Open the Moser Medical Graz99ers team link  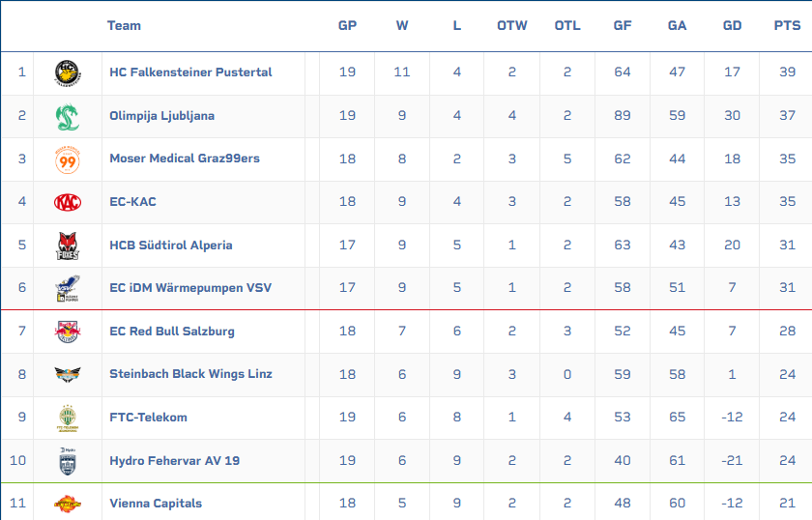[x=184, y=159]
